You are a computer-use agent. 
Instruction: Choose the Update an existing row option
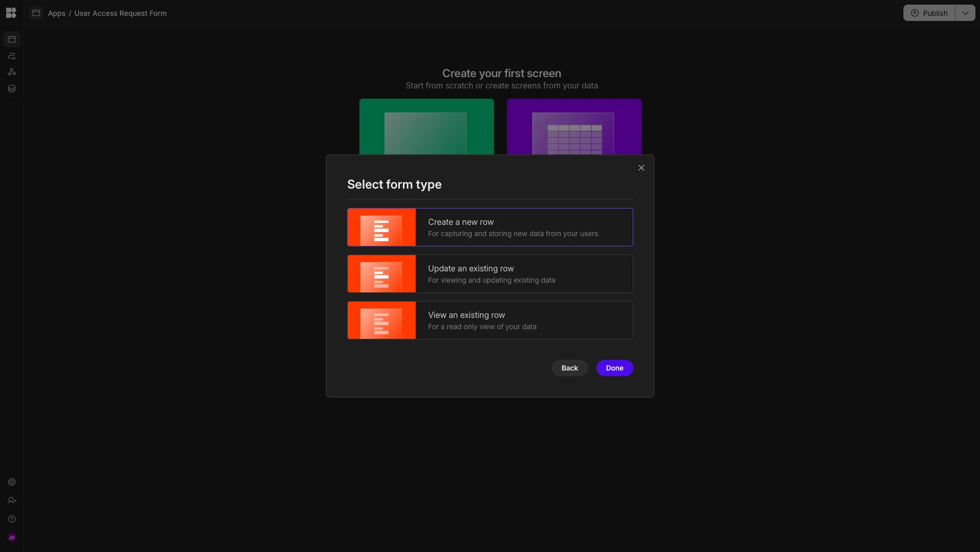pos(489,273)
